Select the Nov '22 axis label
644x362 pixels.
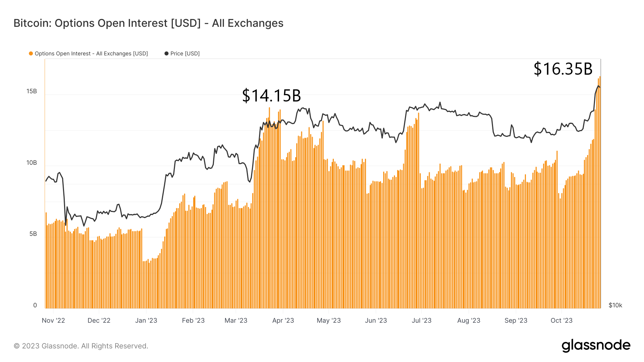pyautogui.click(x=53, y=321)
